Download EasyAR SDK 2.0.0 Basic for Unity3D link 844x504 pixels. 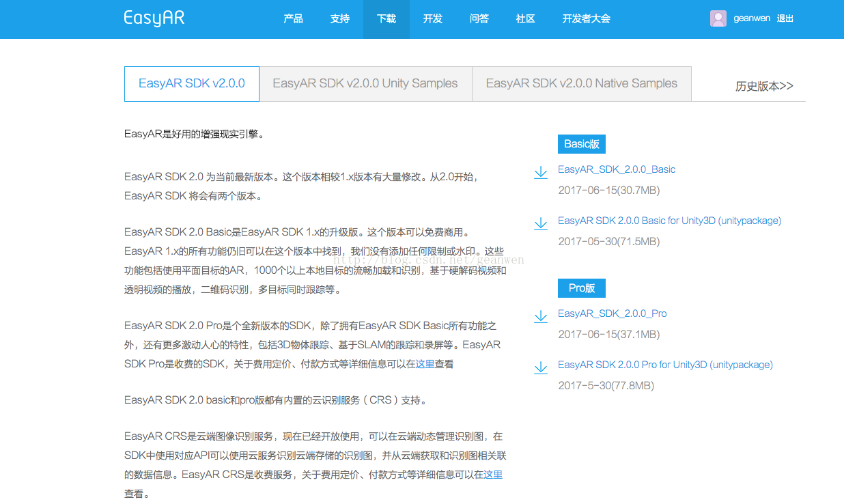669,221
